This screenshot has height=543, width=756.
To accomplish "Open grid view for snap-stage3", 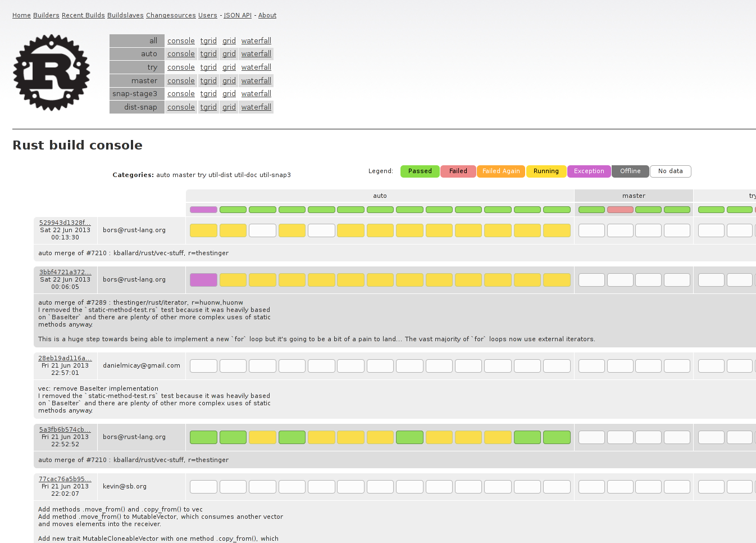I will (229, 94).
